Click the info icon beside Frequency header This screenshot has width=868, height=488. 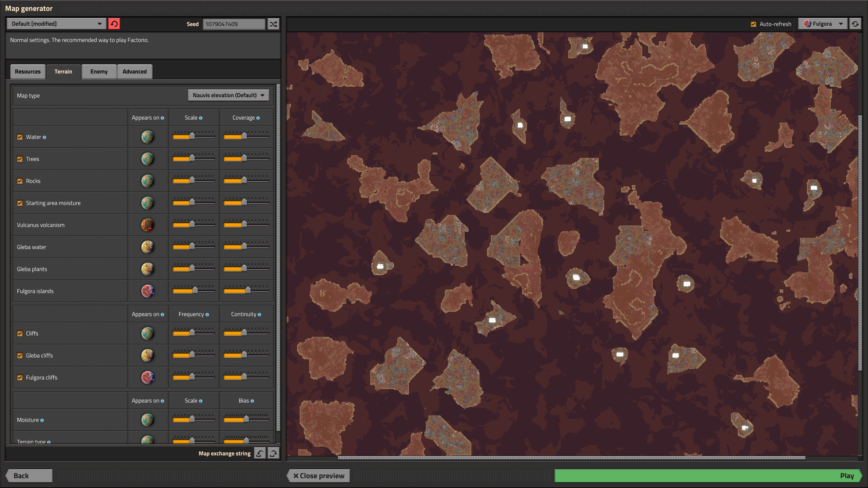coord(207,314)
